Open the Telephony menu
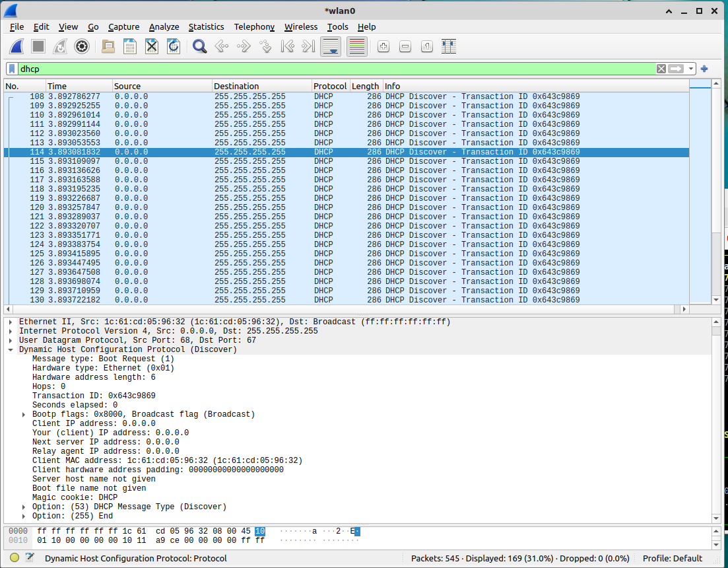This screenshot has height=568, width=728. coord(254,27)
